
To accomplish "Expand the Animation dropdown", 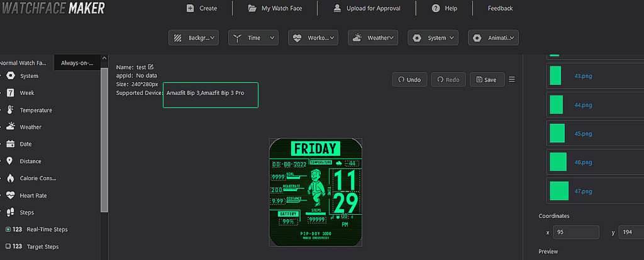I will 493,38.
